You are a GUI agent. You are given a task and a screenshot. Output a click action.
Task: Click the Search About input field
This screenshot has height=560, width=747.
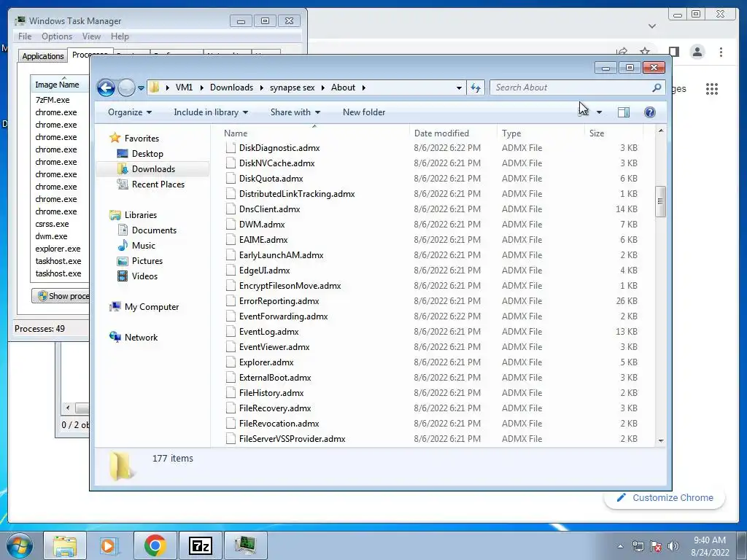pos(570,87)
